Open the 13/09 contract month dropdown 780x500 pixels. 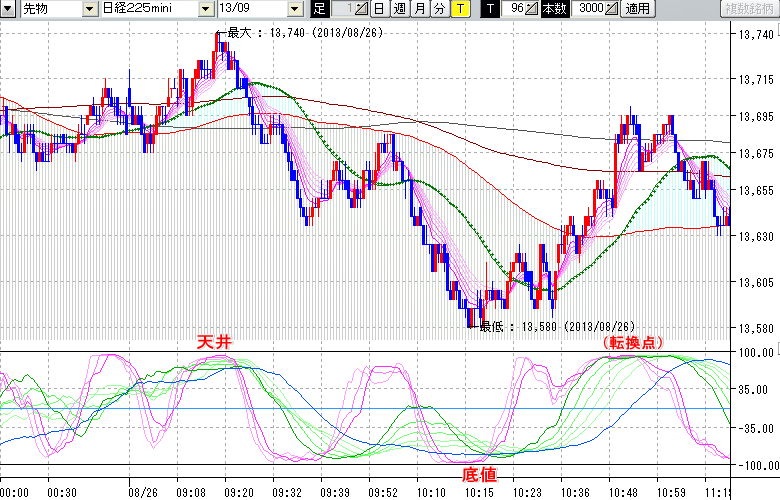(294, 9)
